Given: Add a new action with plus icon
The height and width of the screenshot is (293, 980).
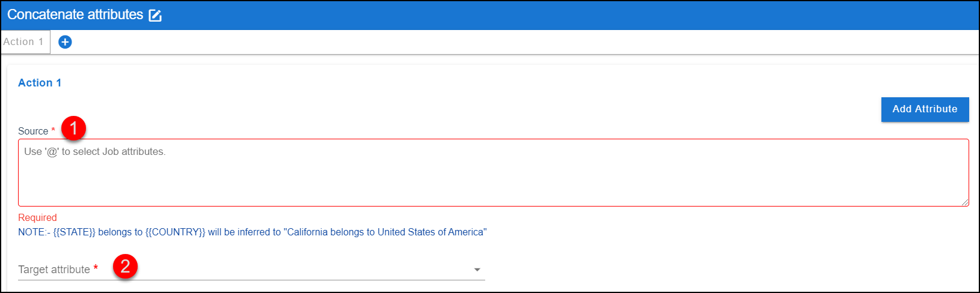Looking at the screenshot, I should coord(65,42).
